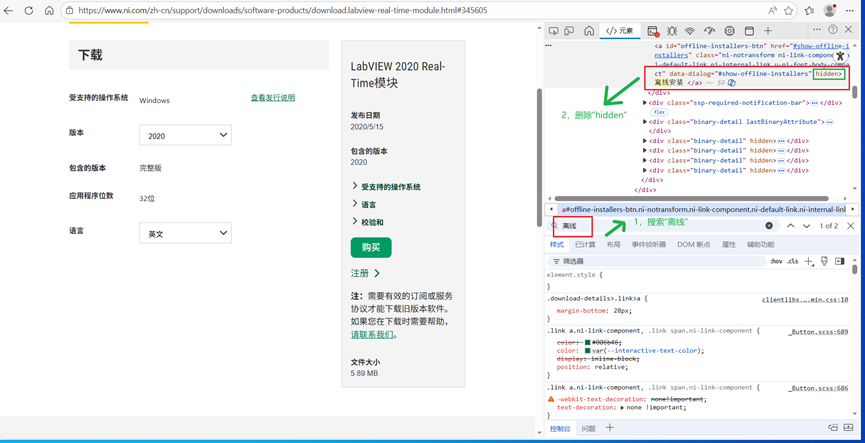Expand the 校验和 section
This screenshot has width=865, height=443.
(x=367, y=222)
